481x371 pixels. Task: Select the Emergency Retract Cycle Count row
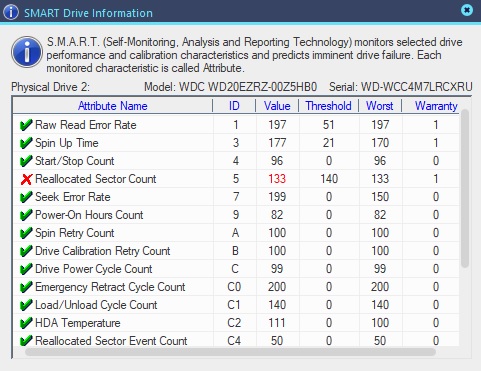point(236,287)
